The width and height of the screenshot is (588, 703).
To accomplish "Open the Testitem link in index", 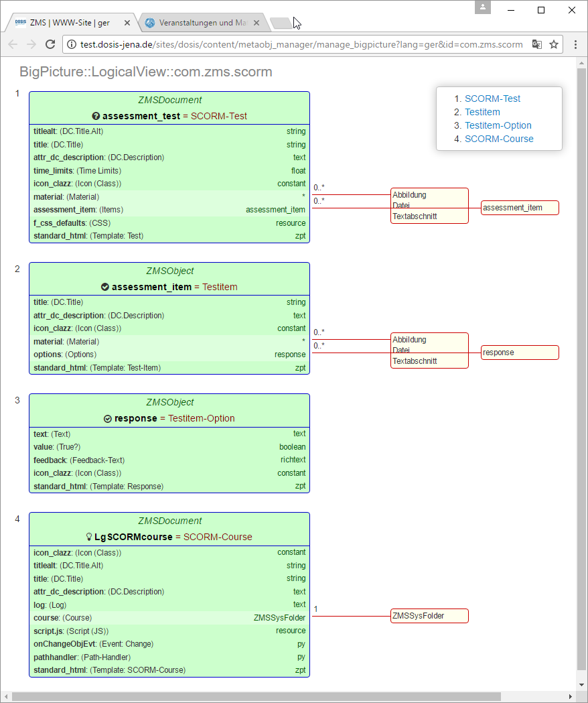I will coord(482,112).
